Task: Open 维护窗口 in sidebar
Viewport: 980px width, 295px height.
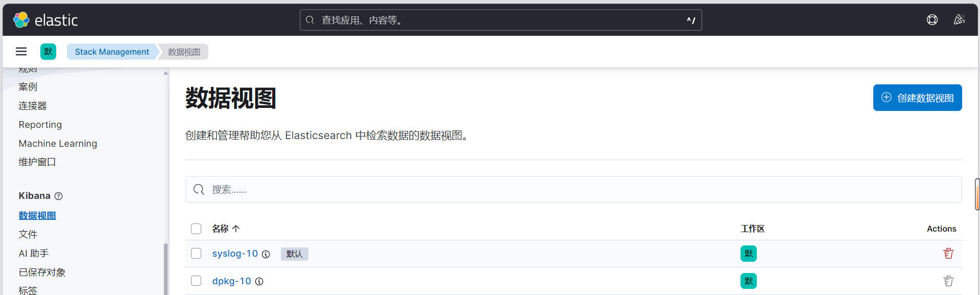Action: coord(37,162)
